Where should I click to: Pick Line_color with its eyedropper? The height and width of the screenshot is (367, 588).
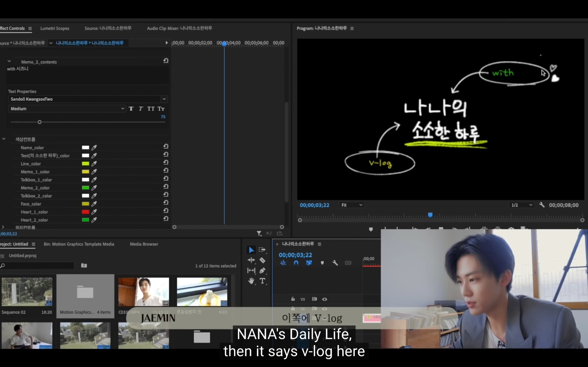[x=94, y=164]
